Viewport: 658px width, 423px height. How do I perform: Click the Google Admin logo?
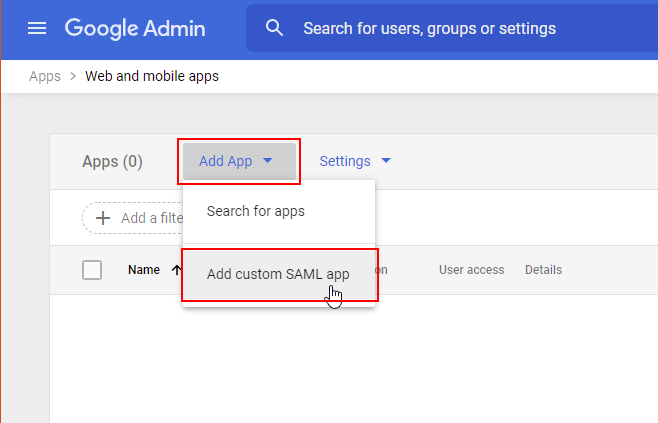[x=135, y=29]
